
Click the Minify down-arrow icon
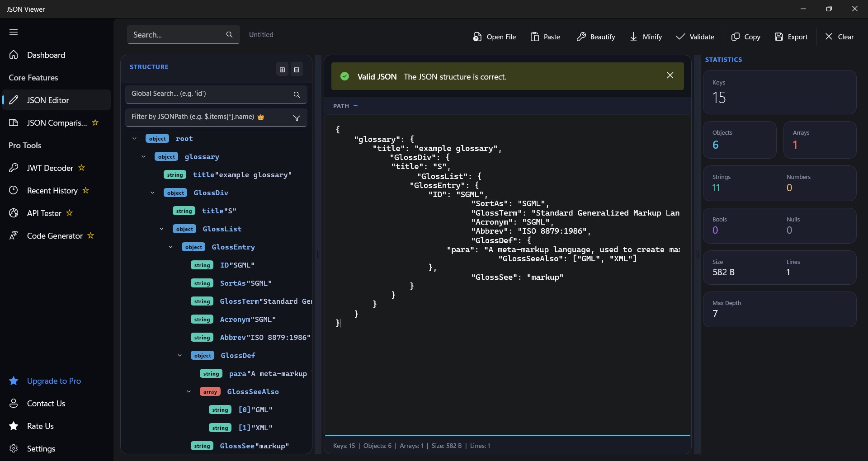click(633, 37)
